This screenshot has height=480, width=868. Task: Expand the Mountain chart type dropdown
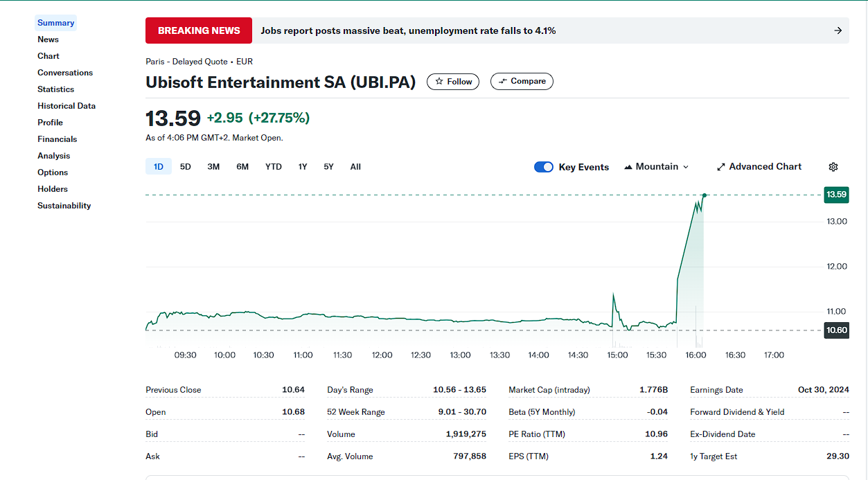click(656, 167)
